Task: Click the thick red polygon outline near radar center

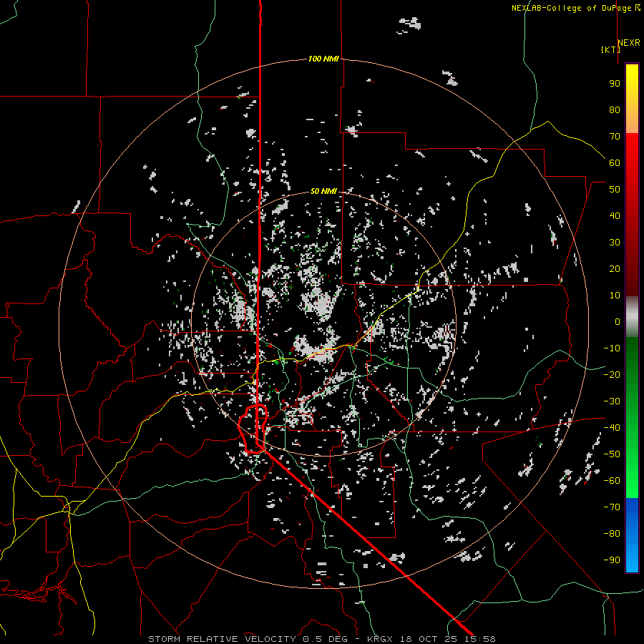Action: tap(252, 429)
